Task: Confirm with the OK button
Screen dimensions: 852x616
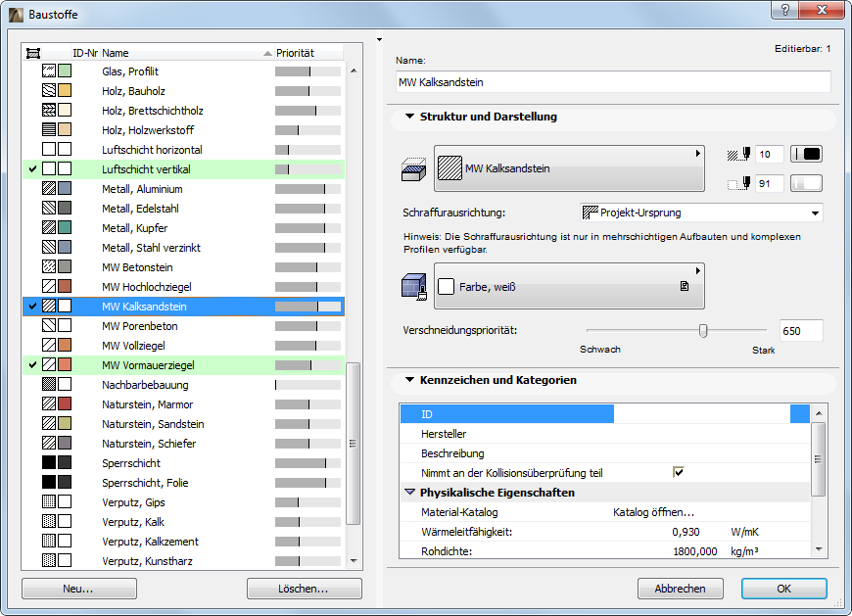Action: [x=784, y=589]
